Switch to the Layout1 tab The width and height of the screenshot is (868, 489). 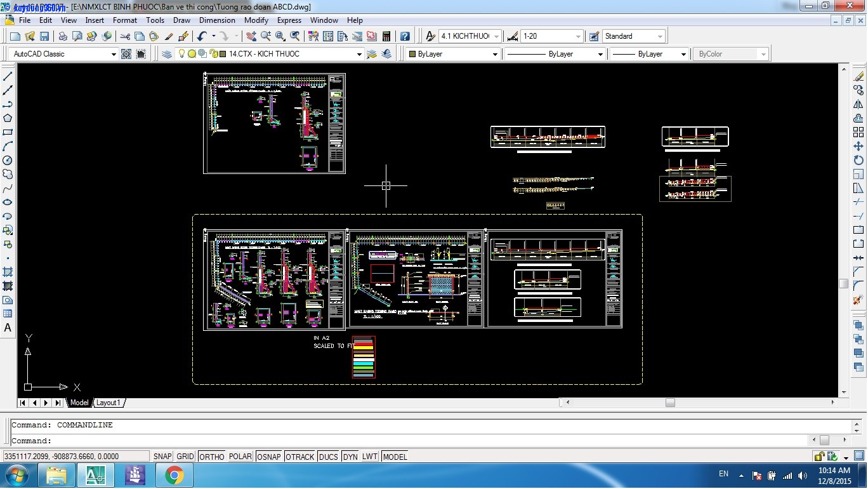(109, 403)
